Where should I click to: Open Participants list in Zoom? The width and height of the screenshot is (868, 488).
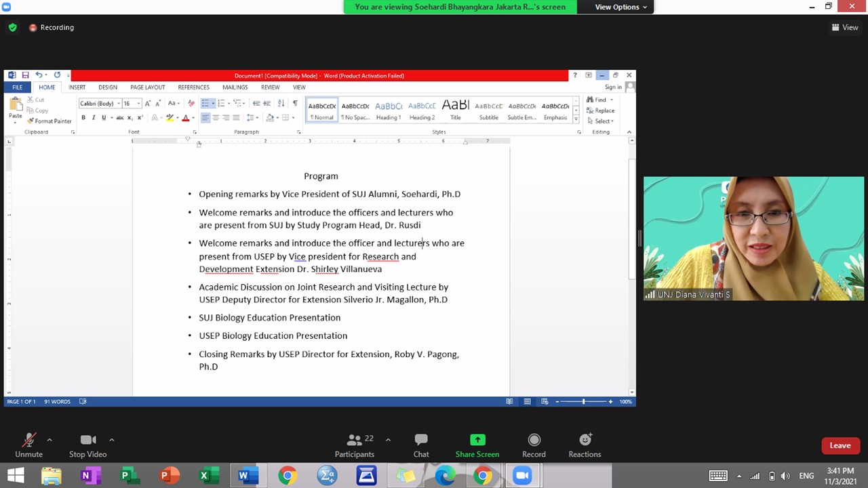pyautogui.click(x=354, y=445)
